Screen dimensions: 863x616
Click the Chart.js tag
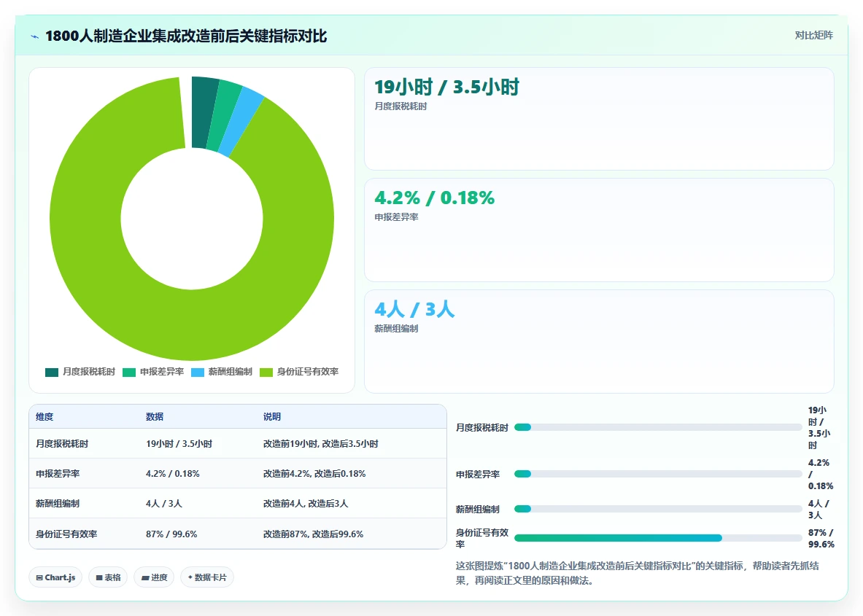[55, 577]
